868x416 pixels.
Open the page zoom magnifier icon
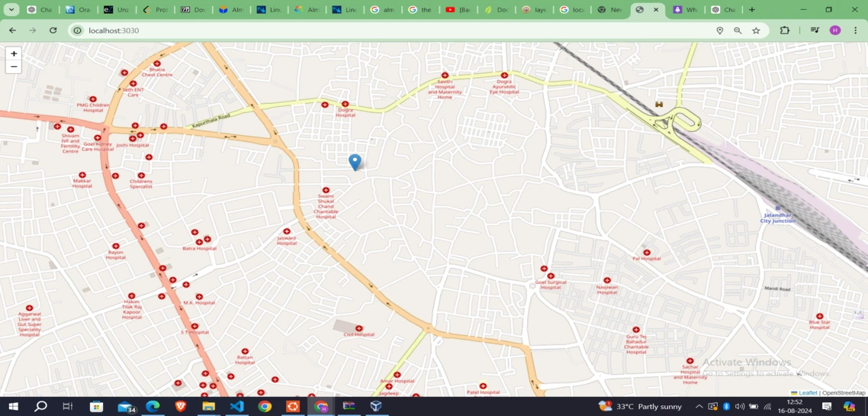tap(738, 31)
